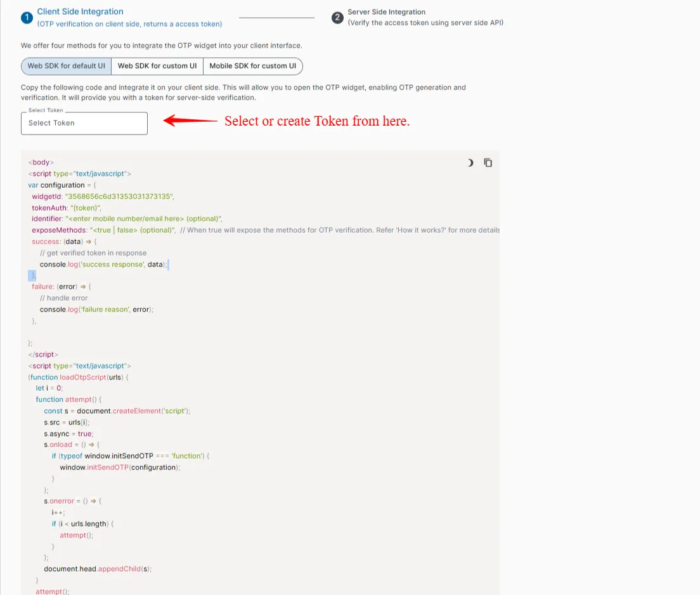The height and width of the screenshot is (595, 700).
Task: Click the '// handle error' comment
Action: 64,298
